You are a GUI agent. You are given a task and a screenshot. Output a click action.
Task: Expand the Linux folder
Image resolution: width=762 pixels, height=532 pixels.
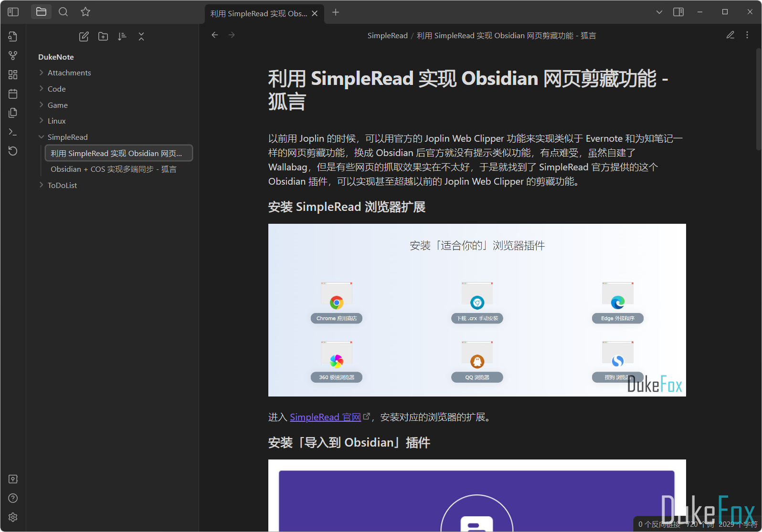[57, 121]
